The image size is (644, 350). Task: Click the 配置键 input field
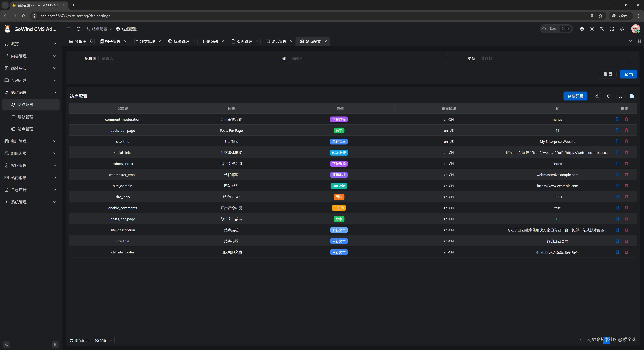click(x=178, y=59)
